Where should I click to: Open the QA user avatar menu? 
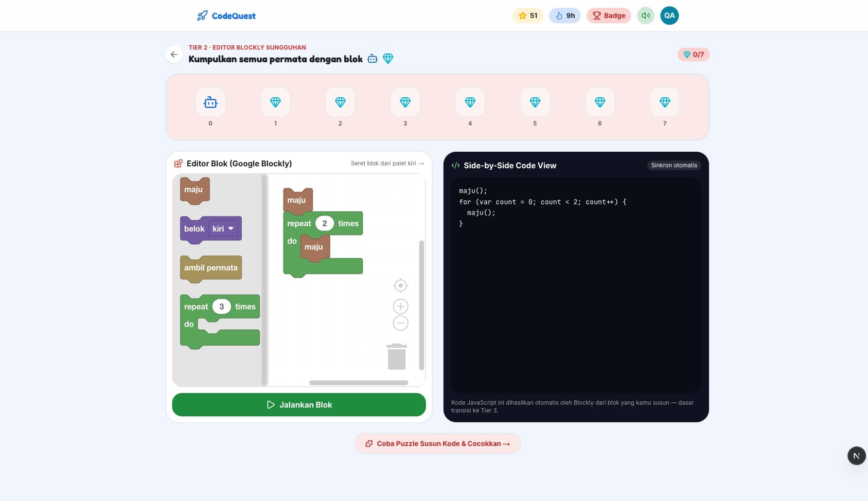[x=670, y=16]
